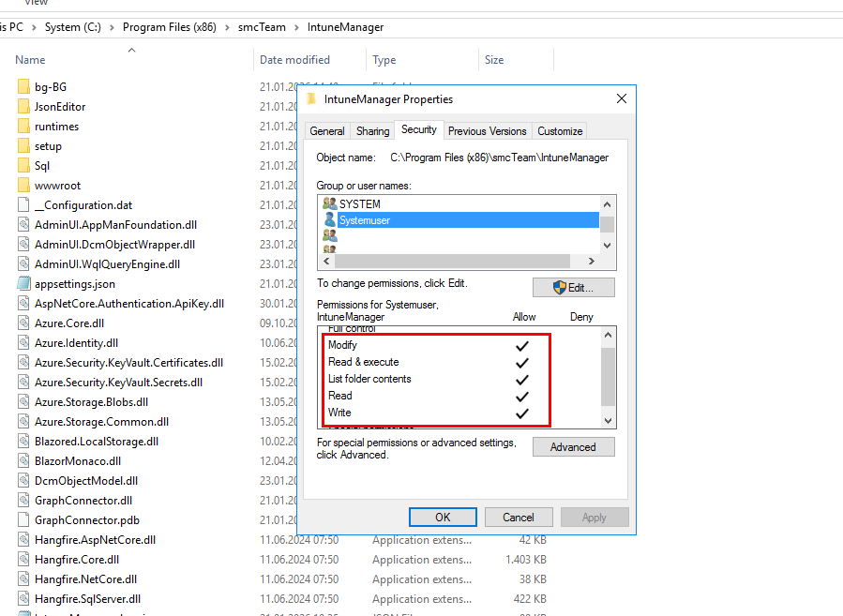Click the shield icon on the Edit button
This screenshot has height=616, width=843.
[559, 287]
